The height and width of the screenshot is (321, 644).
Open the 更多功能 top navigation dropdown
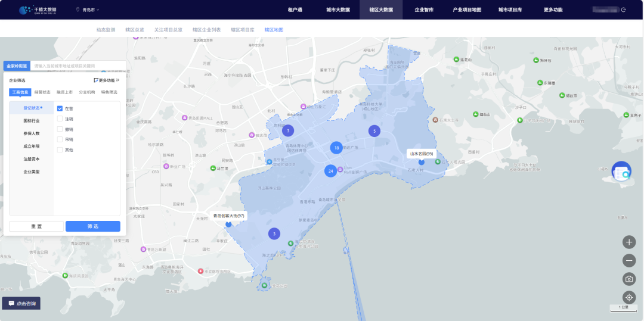553,10
